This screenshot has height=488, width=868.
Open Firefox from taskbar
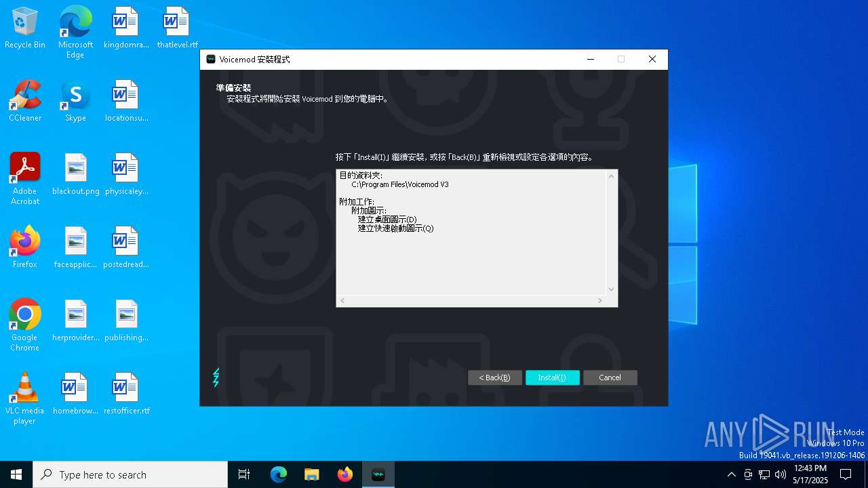point(345,474)
